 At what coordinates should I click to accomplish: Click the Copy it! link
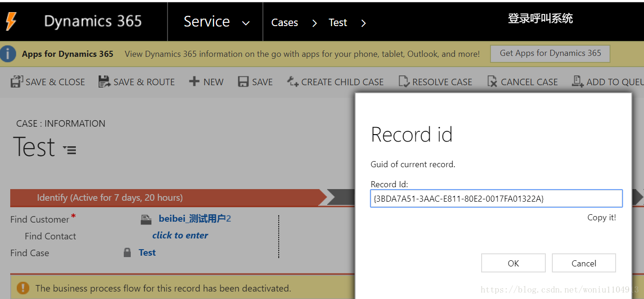point(602,217)
